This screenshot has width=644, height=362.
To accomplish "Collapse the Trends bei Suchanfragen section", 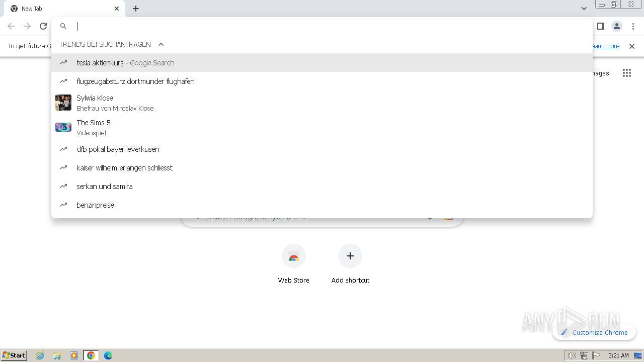I will [x=161, y=44].
